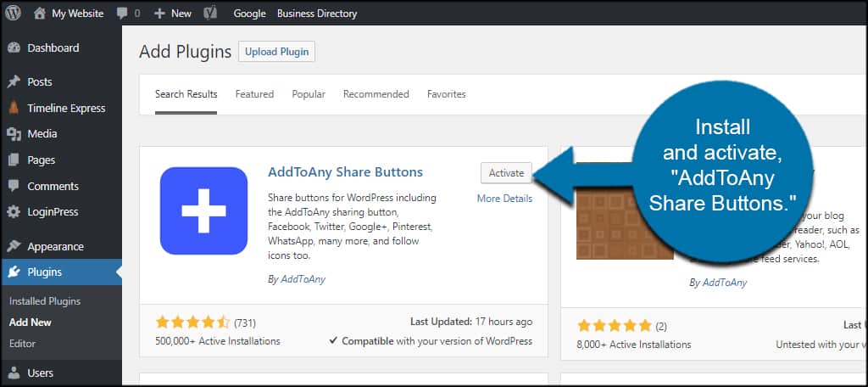This screenshot has width=868, height=387.
Task: Click the Timeline Express icon
Action: (14, 108)
